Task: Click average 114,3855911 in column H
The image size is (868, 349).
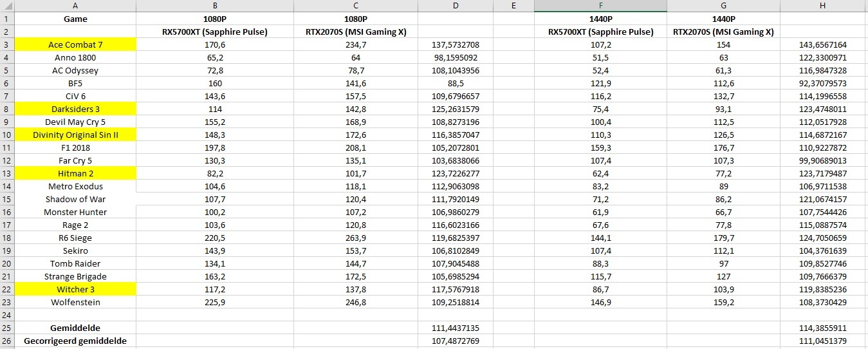Action: [823, 328]
